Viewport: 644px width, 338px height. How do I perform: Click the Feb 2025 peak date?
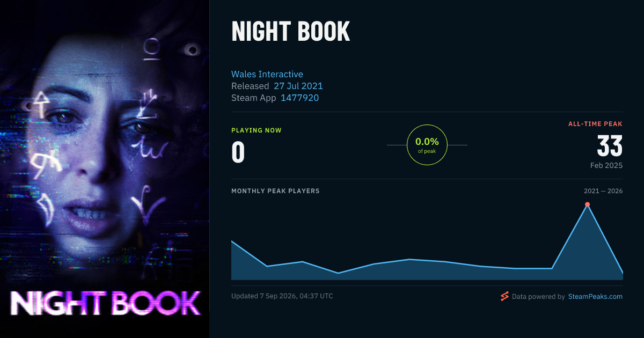click(606, 165)
